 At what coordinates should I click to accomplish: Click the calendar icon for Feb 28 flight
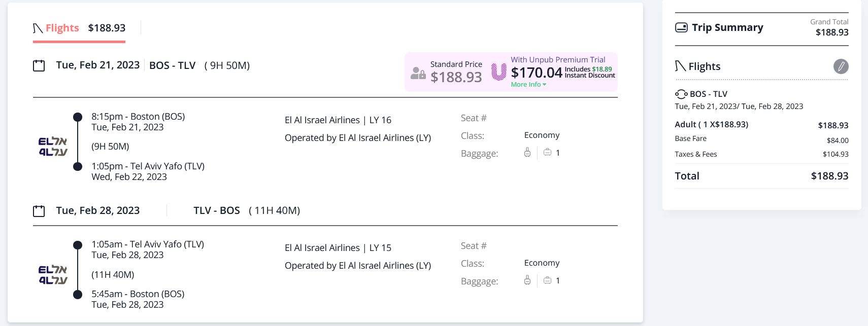tap(39, 211)
